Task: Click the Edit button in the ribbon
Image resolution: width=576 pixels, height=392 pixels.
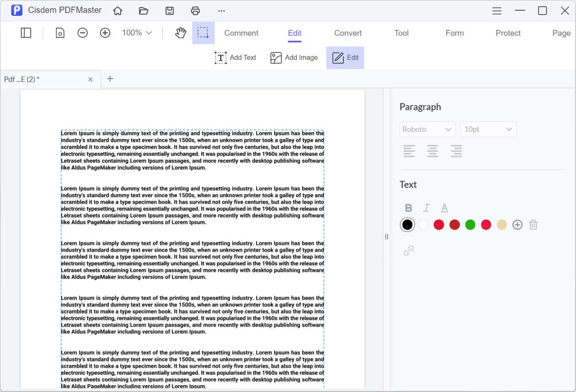Action: pos(345,58)
